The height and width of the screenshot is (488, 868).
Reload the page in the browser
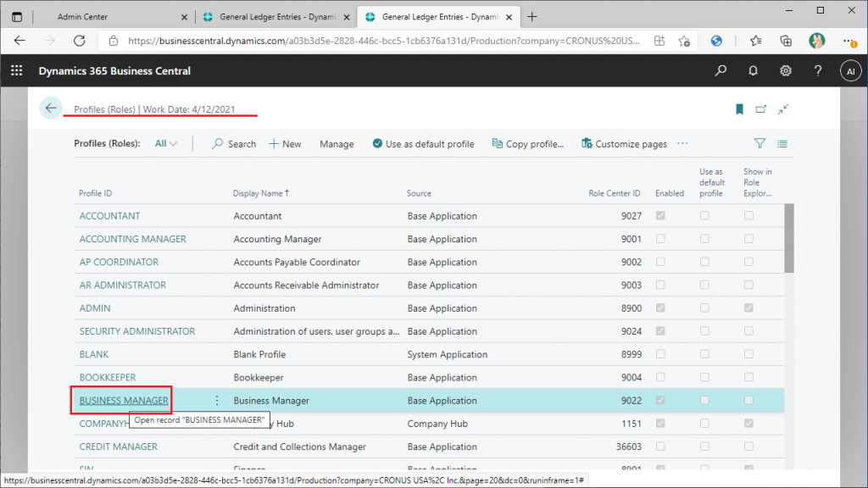pos(80,41)
